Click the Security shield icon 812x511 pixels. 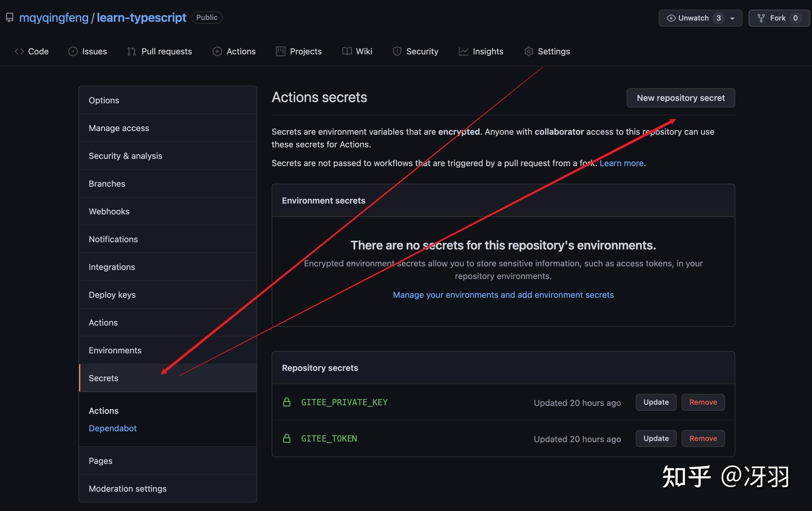coord(397,51)
